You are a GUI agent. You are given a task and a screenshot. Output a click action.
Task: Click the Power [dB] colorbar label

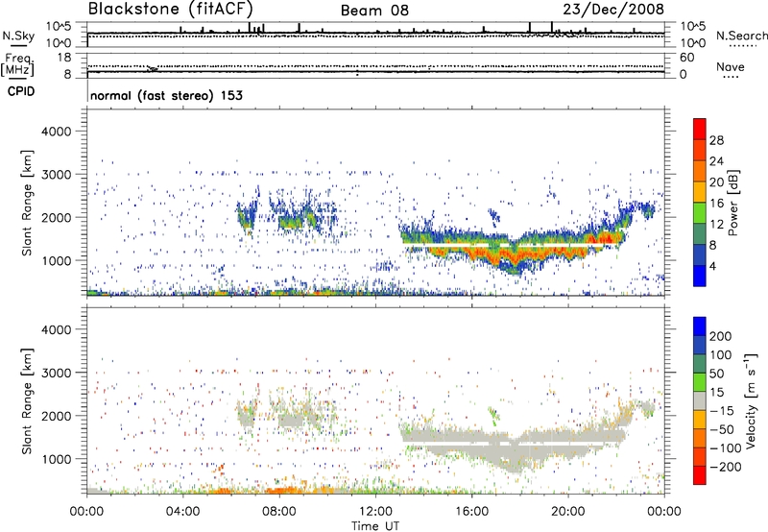[x=733, y=203]
